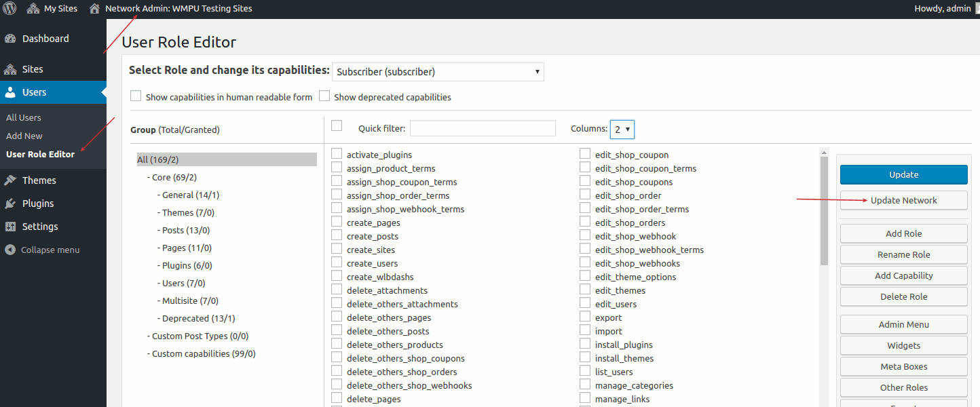The width and height of the screenshot is (980, 407).
Task: Click the Themes brush icon
Action: (x=10, y=180)
